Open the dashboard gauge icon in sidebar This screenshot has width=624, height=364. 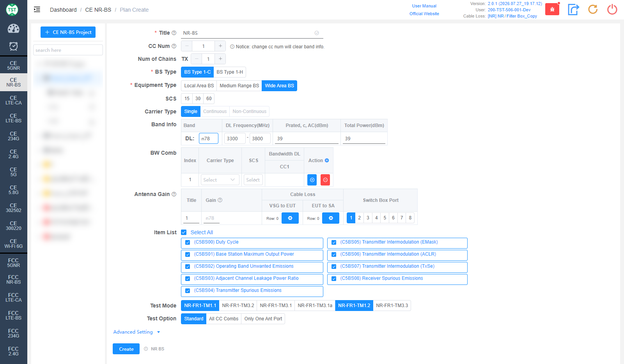click(13, 28)
